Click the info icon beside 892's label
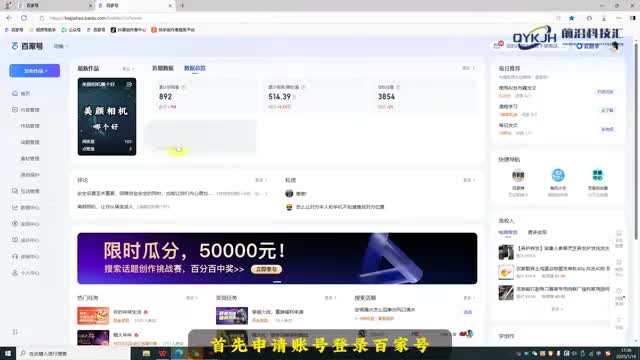The image size is (640, 360). [183, 87]
